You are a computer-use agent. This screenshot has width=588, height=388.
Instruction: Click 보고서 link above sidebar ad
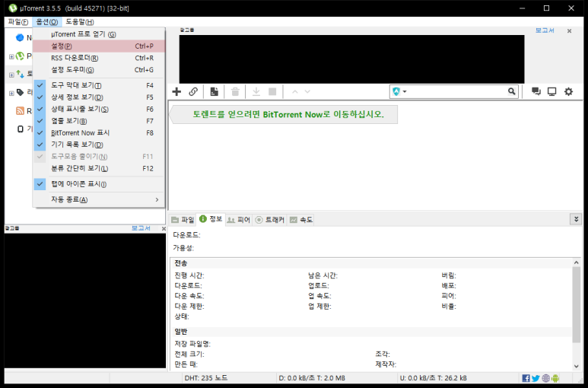click(141, 228)
